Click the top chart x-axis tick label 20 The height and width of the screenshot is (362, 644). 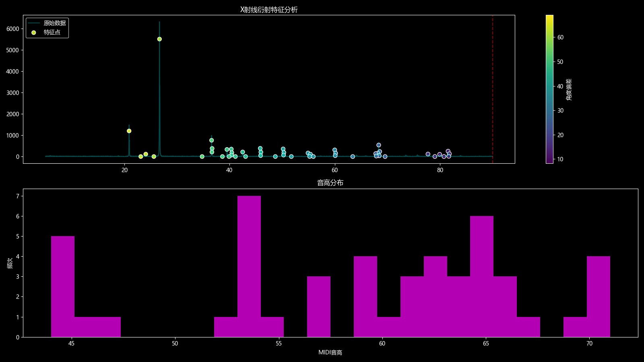pos(124,170)
